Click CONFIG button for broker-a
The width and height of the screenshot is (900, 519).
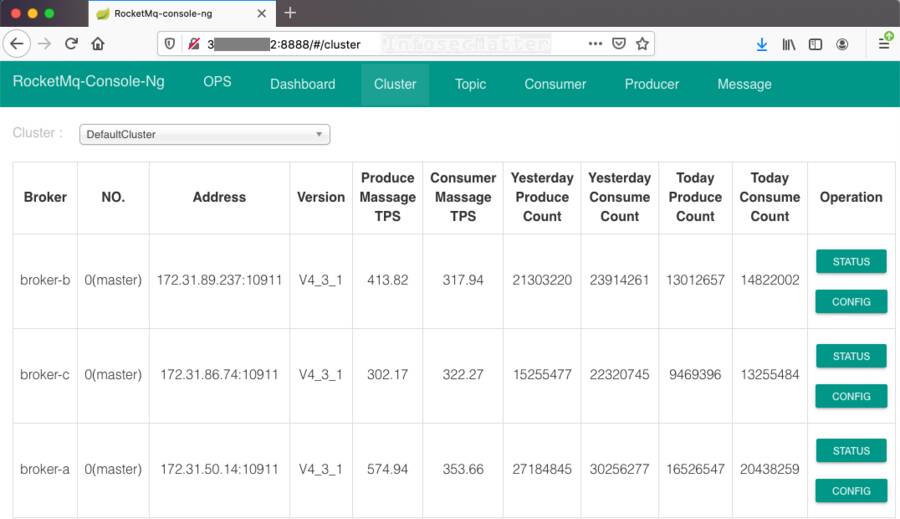[851, 491]
